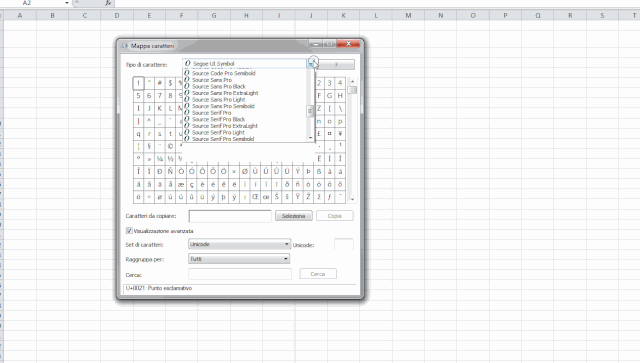
Task: Choose Source Sans Pro Semibold font
Action: [x=223, y=106]
